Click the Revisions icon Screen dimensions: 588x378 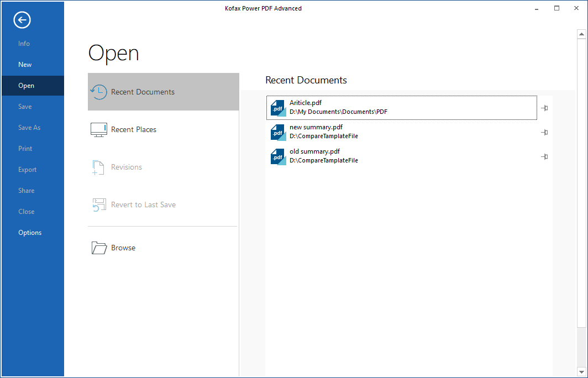(99, 166)
